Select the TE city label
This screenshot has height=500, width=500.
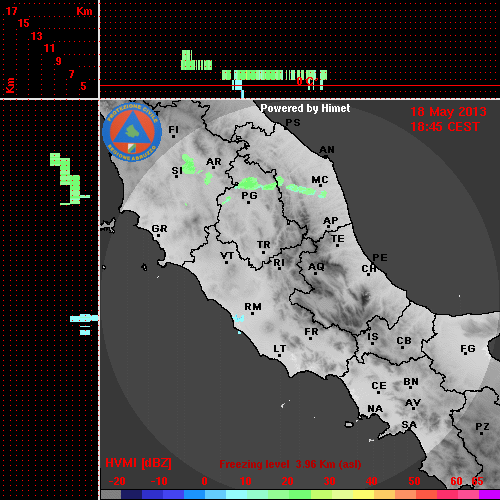click(x=338, y=239)
